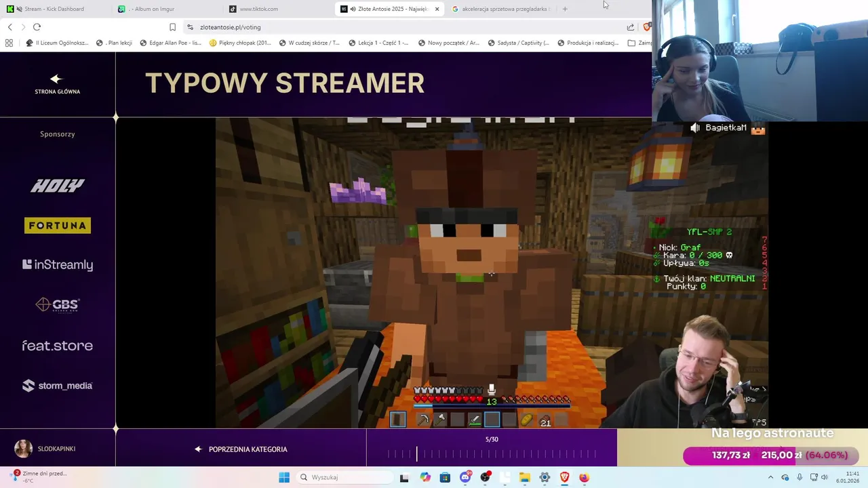
Task: Open Piękny chłopak bookmark
Action: pyautogui.click(x=240, y=43)
